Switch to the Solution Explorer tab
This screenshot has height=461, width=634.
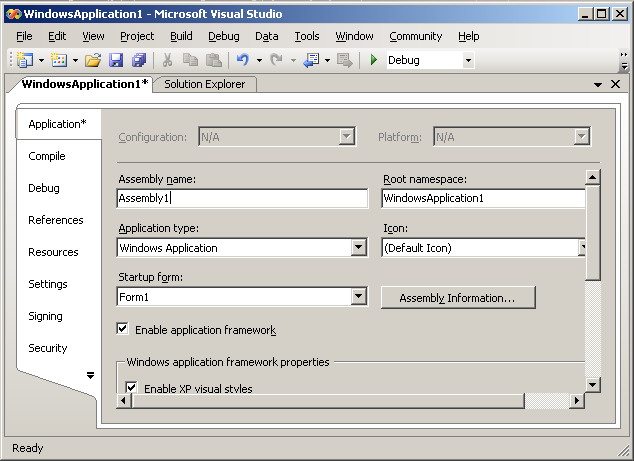(x=205, y=84)
